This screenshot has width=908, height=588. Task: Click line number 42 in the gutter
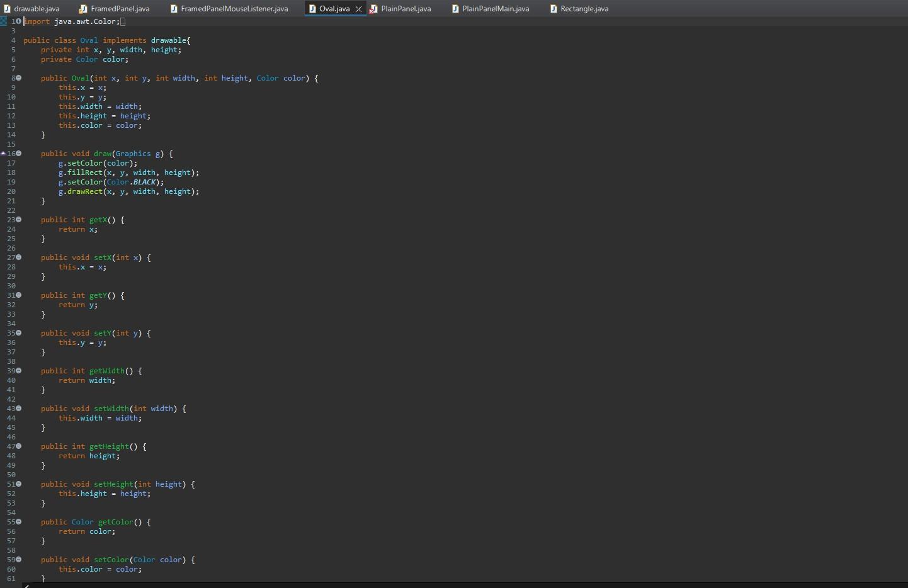(11, 399)
